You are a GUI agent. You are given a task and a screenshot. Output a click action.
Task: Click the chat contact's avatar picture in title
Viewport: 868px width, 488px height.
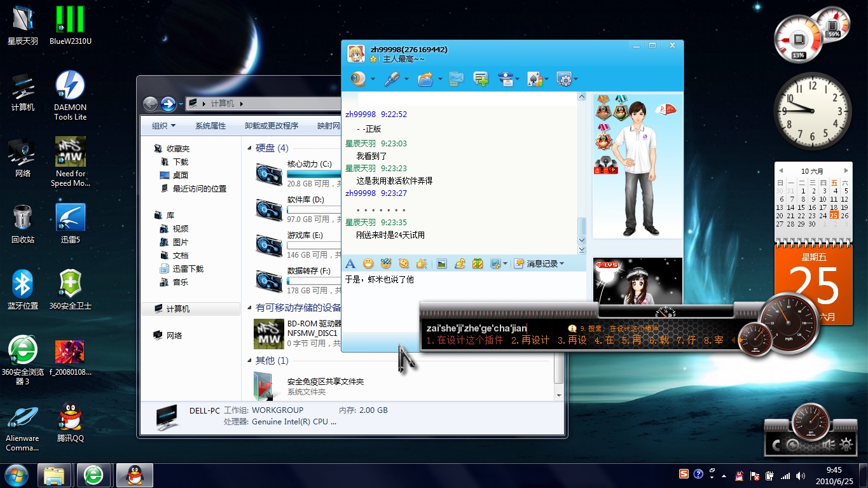point(356,54)
